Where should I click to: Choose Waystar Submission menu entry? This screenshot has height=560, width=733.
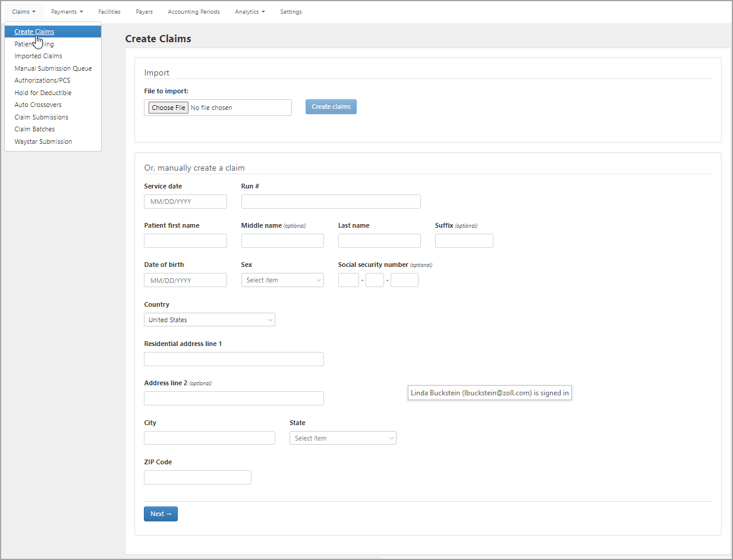[53, 141]
